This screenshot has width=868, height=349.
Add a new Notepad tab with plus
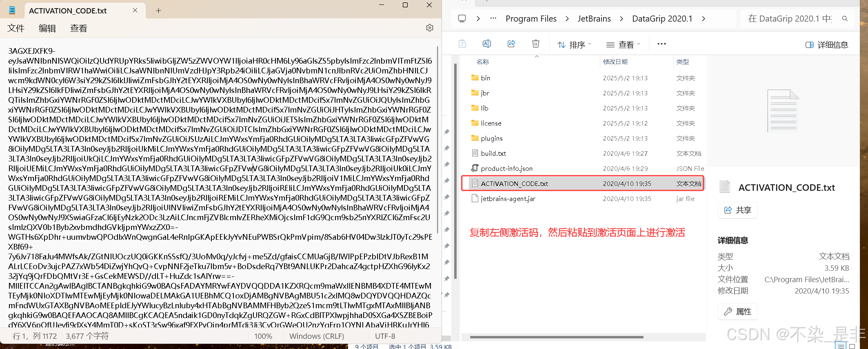coord(158,11)
